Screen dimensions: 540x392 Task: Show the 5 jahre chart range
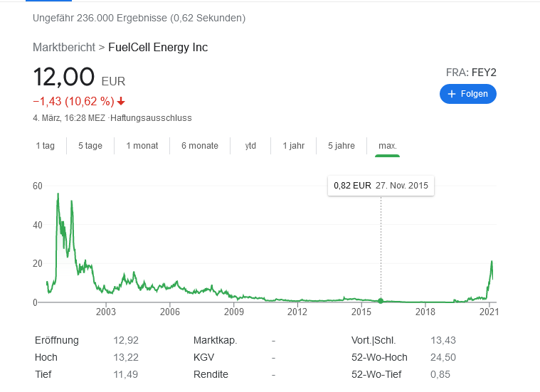[342, 146]
